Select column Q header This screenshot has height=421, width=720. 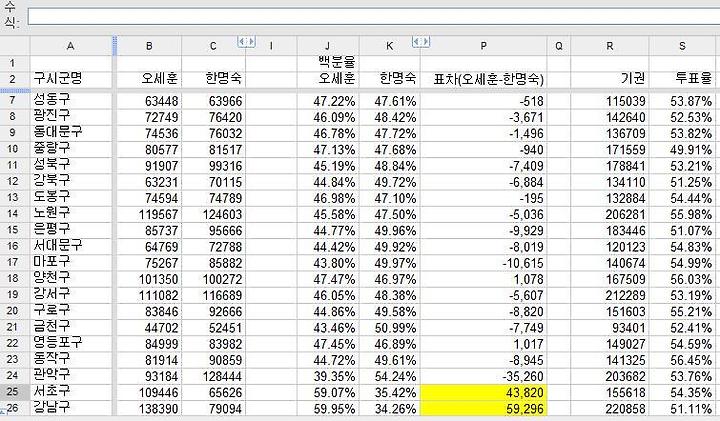[559, 46]
